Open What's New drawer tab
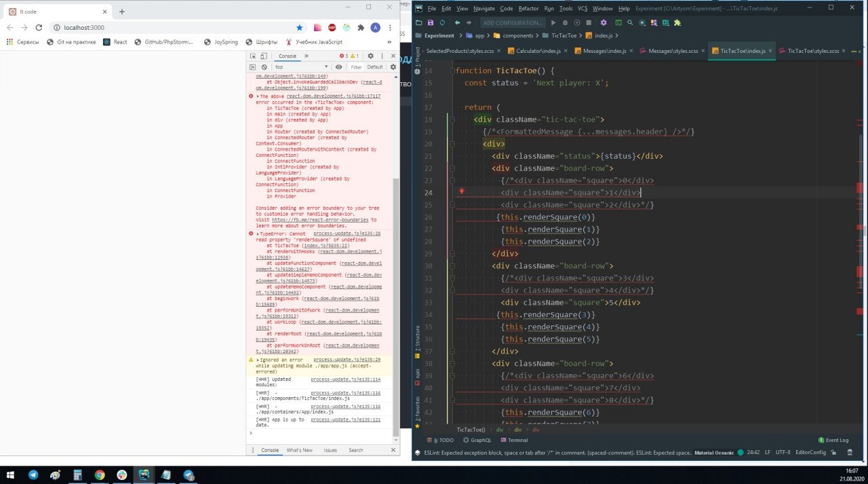 pos(299,450)
